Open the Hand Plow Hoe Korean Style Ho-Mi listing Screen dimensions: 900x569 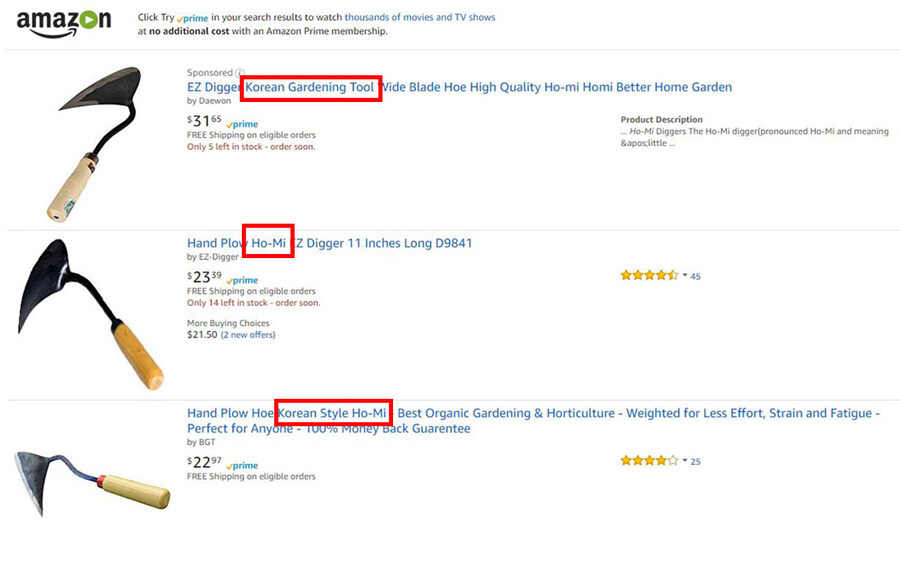533,421
